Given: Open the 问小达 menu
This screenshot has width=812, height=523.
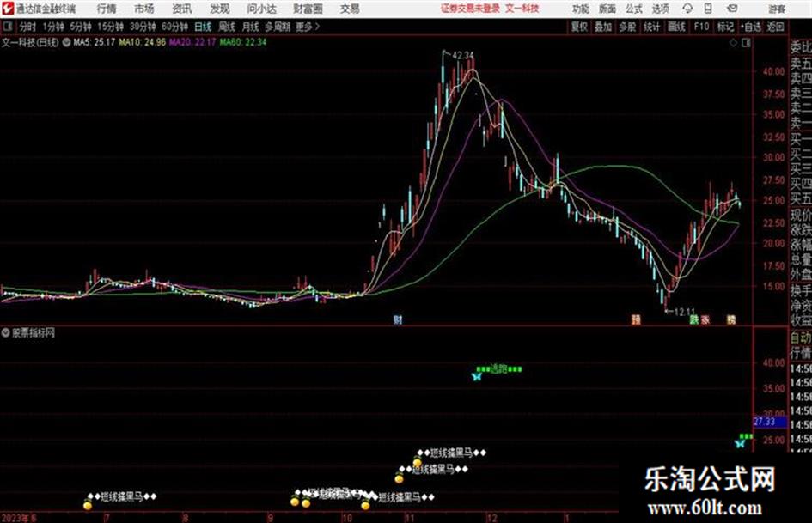Looking at the screenshot, I should click(262, 9).
